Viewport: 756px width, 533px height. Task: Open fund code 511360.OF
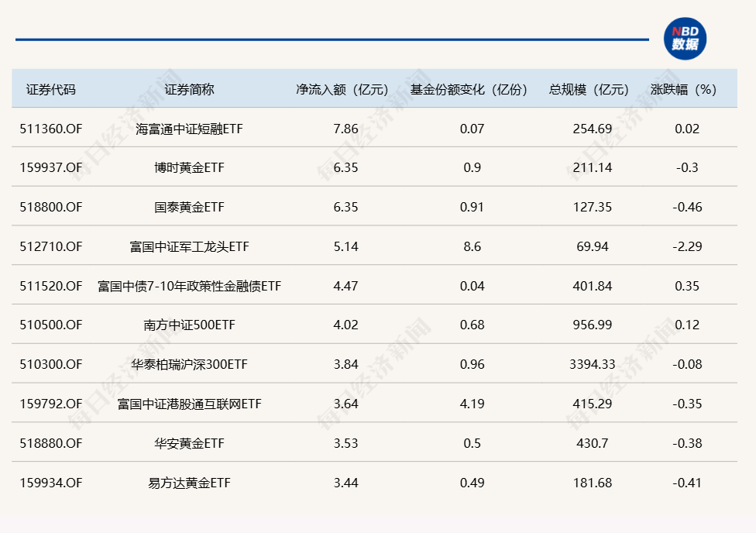coord(51,129)
